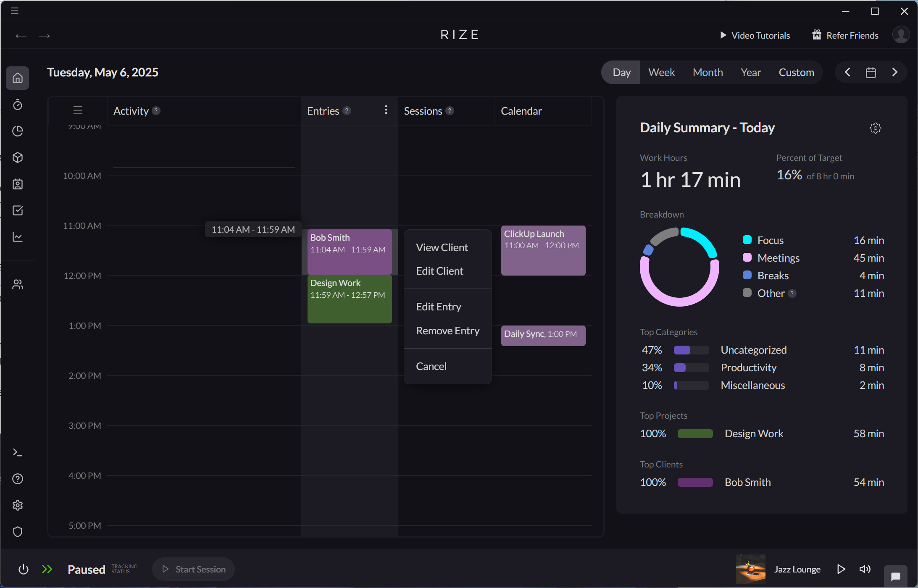Open the Entries three-dot menu
Image resolution: width=918 pixels, height=588 pixels.
point(386,110)
